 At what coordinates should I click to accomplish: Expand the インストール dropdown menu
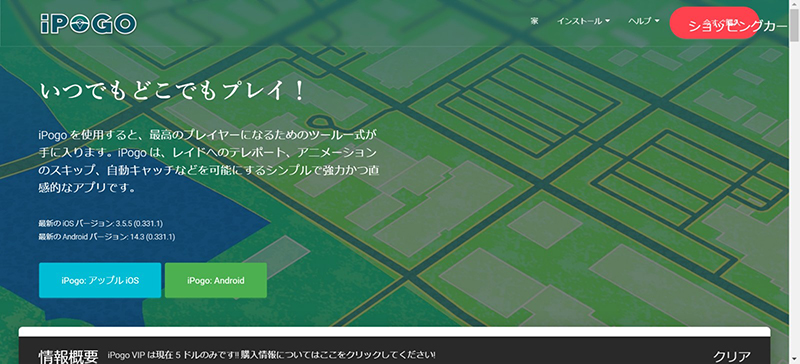(584, 21)
